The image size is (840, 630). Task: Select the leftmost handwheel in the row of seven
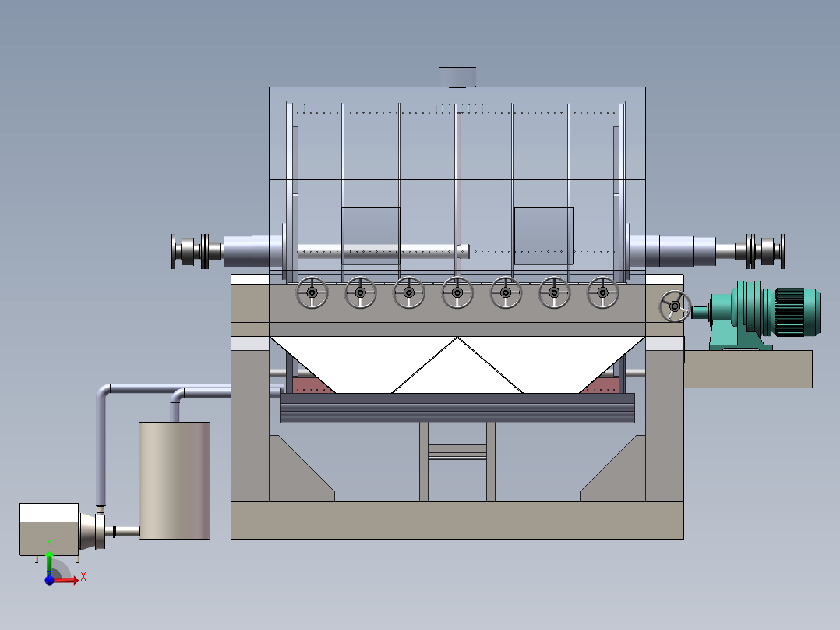tap(312, 292)
